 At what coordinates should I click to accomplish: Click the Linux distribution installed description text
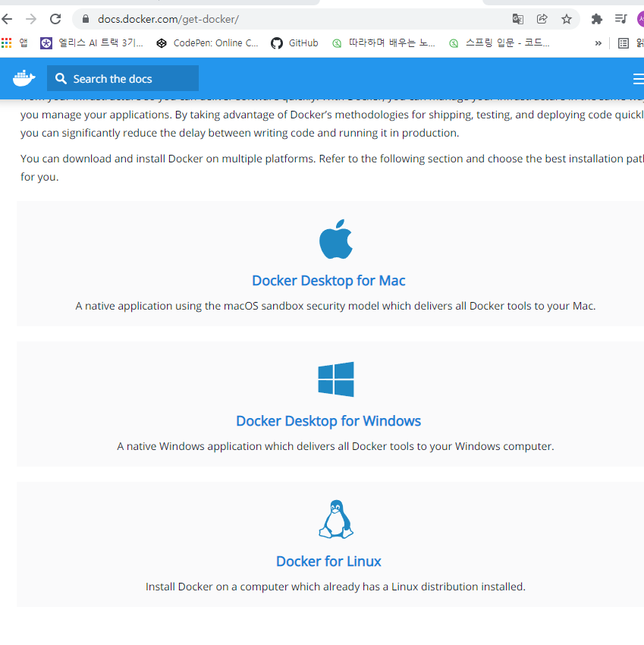pos(335,587)
